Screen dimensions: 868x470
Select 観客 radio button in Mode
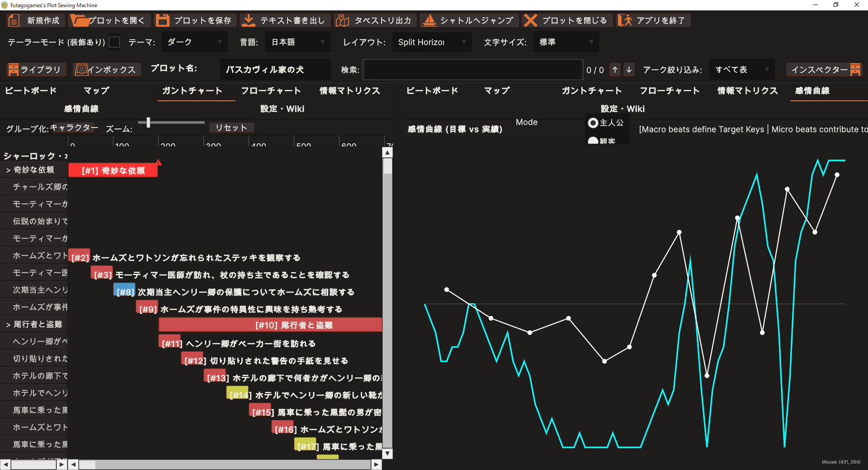593,141
